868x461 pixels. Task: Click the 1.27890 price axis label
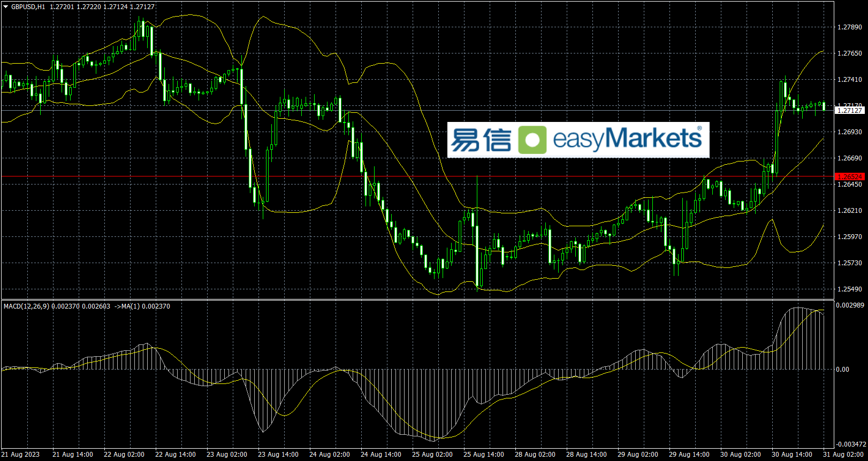[x=850, y=27]
